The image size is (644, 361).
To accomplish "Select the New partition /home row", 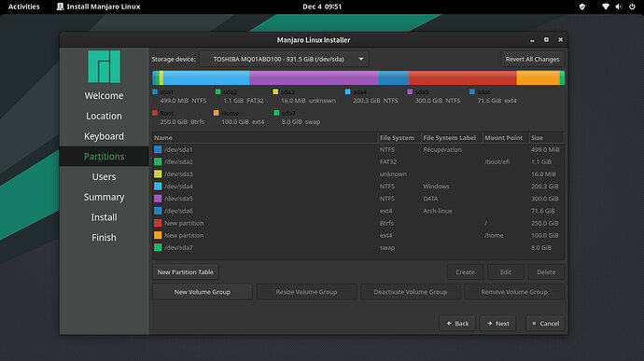I will [x=358, y=236].
